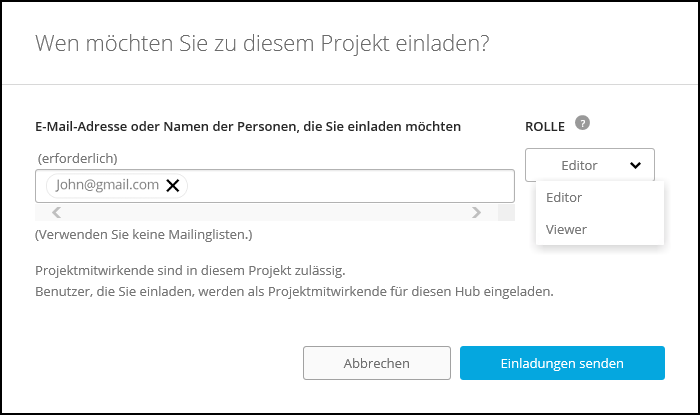Viewport: 700px width, 415px height.
Task: Remove the John@gmail.com recipient chip
Action: coord(173,185)
